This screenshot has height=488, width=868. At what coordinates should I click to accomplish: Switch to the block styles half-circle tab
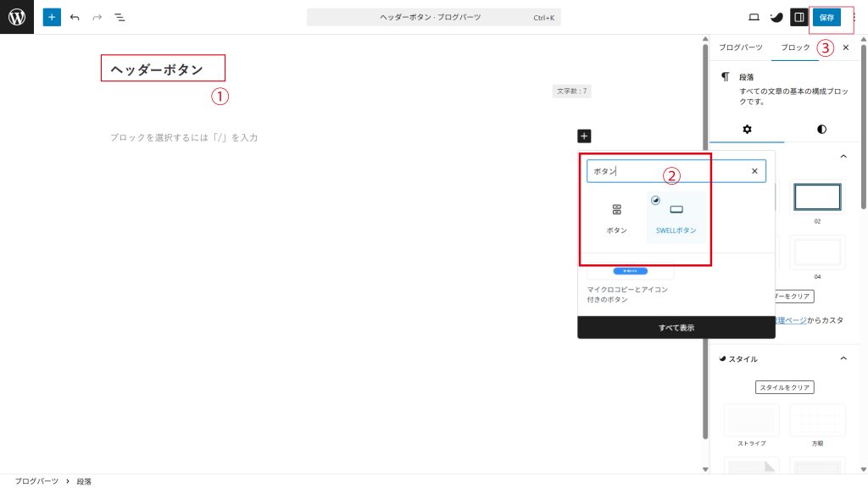click(821, 129)
